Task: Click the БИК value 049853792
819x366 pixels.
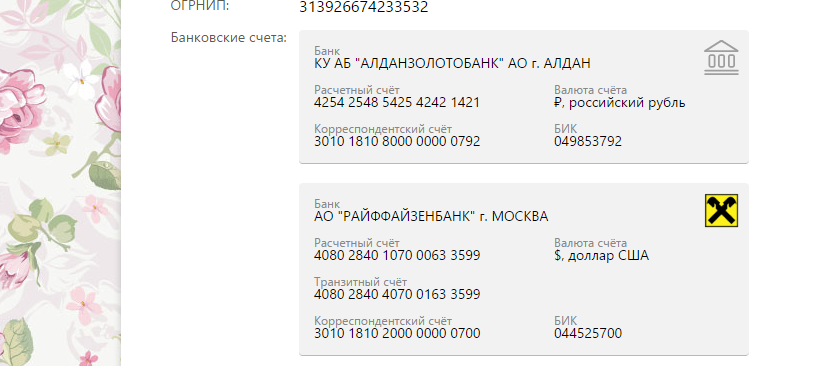Action: [588, 141]
